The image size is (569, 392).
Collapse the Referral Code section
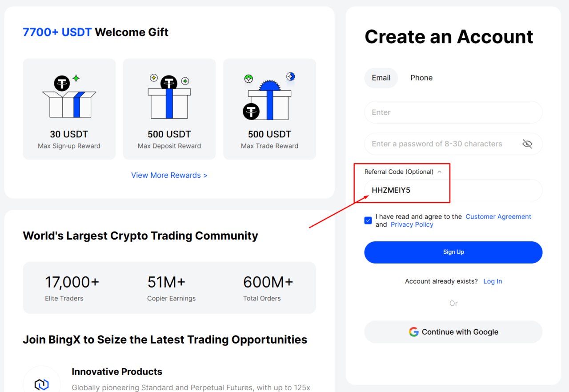point(440,172)
